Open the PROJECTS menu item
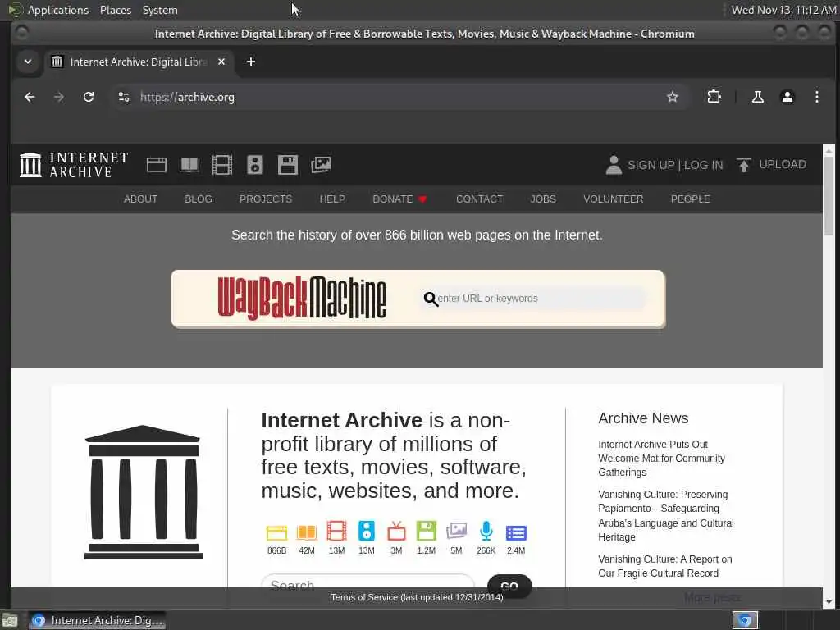Viewport: 840px width, 630px height. point(266,199)
